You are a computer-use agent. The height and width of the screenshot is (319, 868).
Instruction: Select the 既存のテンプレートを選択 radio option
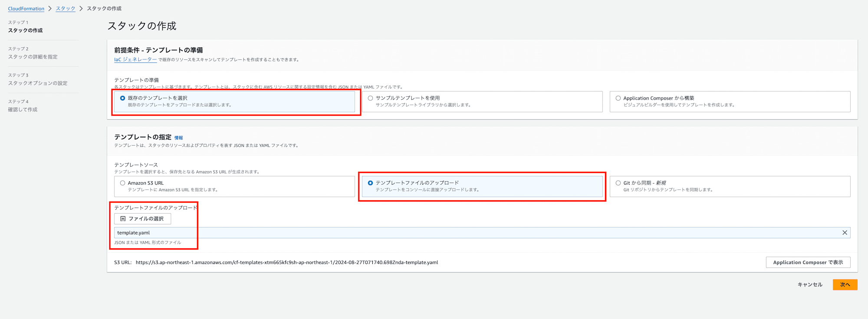coord(122,98)
